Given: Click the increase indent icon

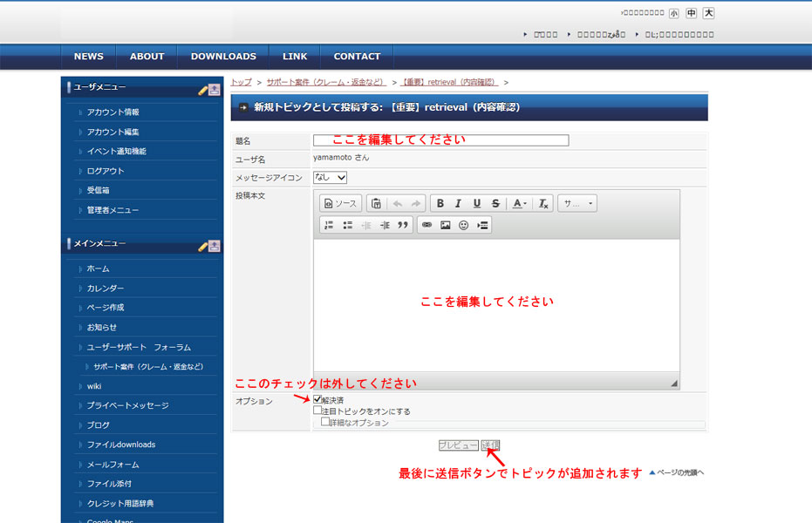Looking at the screenshot, I should [385, 225].
